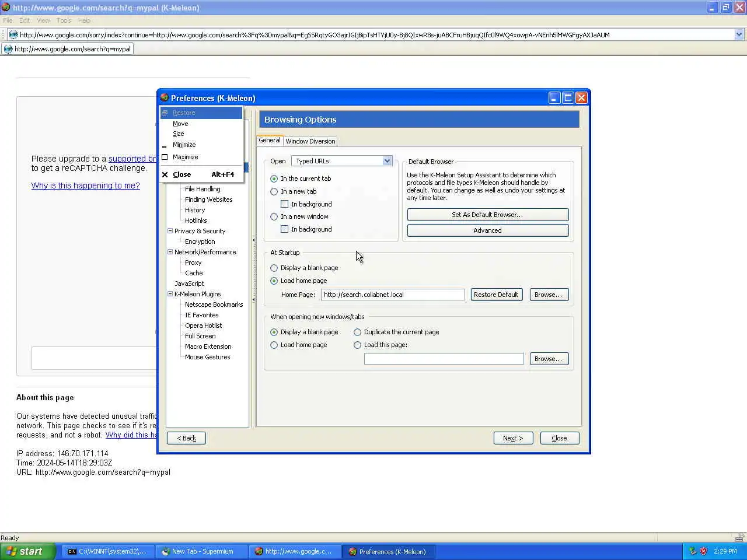Click the < Back button
The image size is (747, 560).
pyautogui.click(x=186, y=438)
